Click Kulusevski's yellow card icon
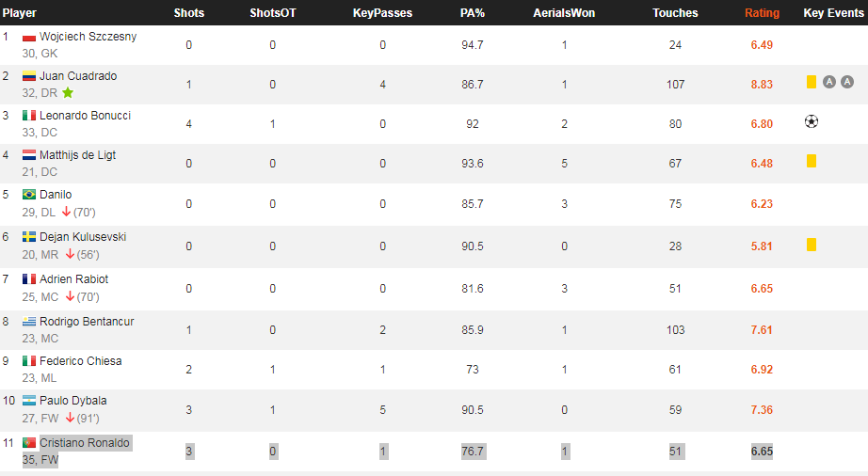Viewport: 868px width, 476px height. [x=812, y=245]
